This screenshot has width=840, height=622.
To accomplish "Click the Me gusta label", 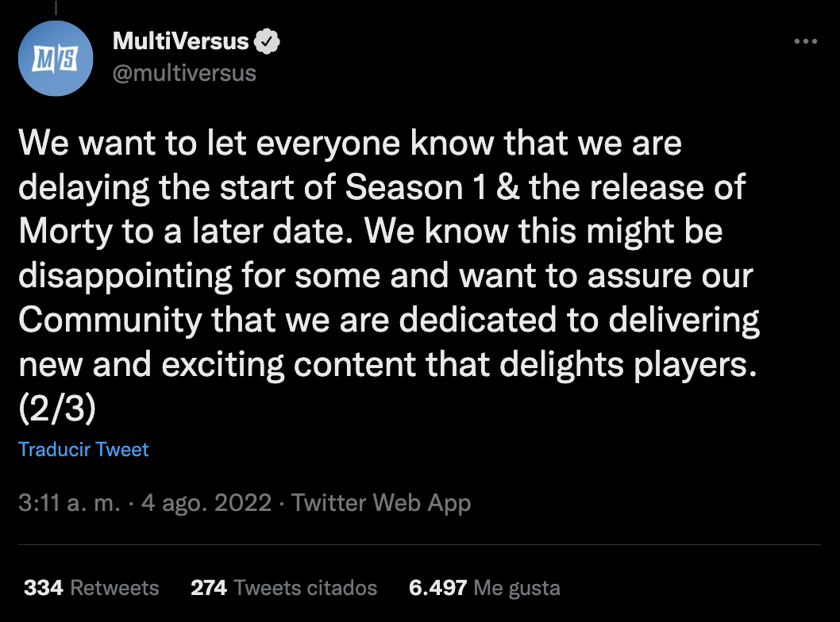I will tap(517, 588).
